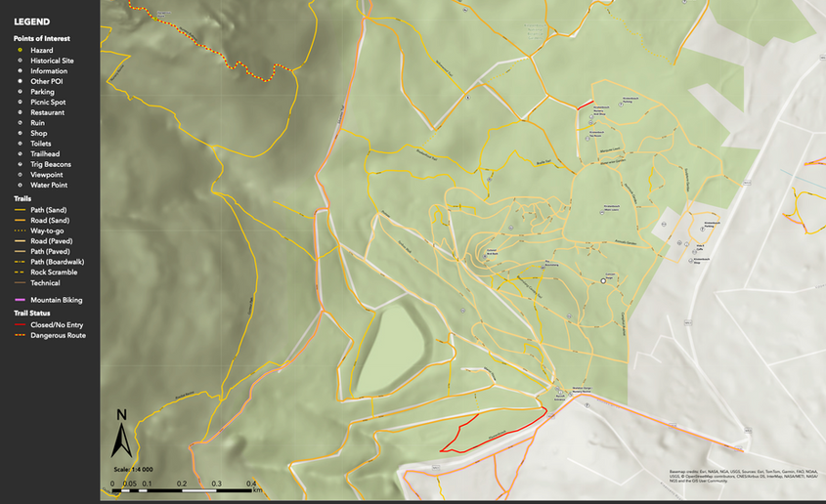Click the 'Dangerous Route' legend label
The height and width of the screenshot is (504, 826).
click(x=58, y=335)
